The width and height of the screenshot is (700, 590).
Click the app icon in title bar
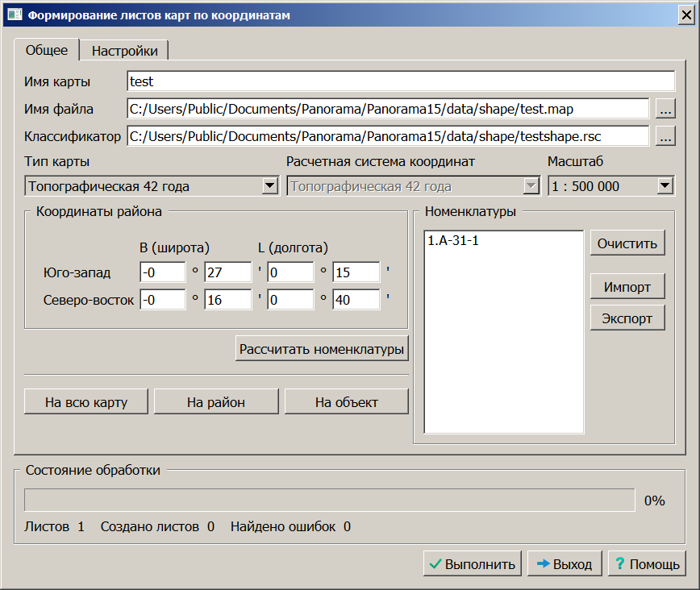point(15,15)
